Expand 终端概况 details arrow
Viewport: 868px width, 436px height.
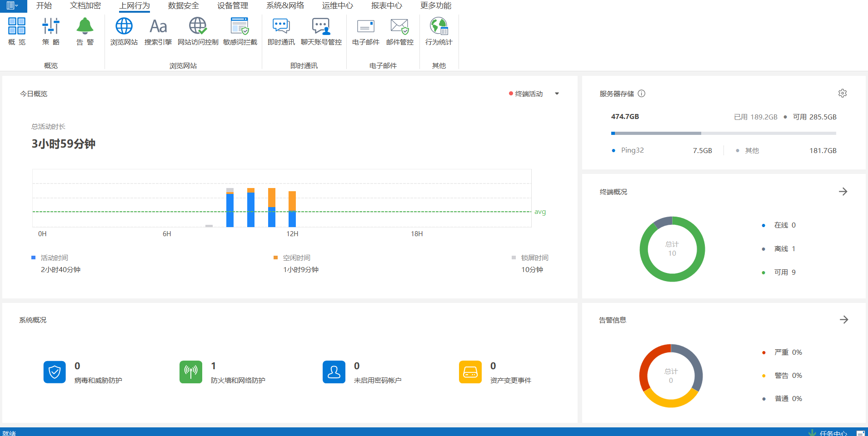tap(843, 192)
